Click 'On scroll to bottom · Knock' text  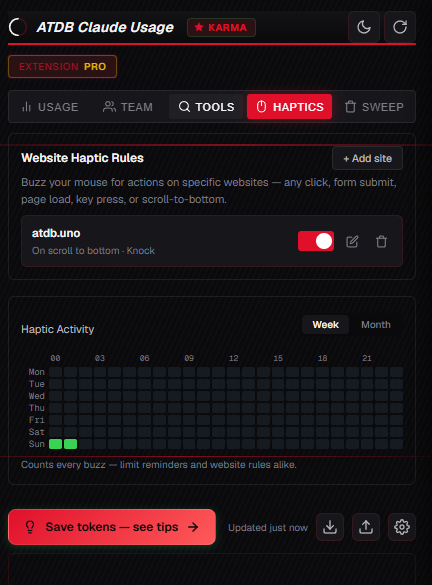click(x=93, y=251)
